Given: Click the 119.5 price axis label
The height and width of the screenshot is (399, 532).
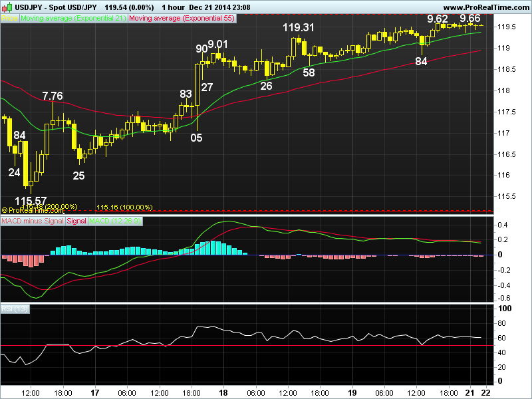Looking at the screenshot, I should coord(508,27).
